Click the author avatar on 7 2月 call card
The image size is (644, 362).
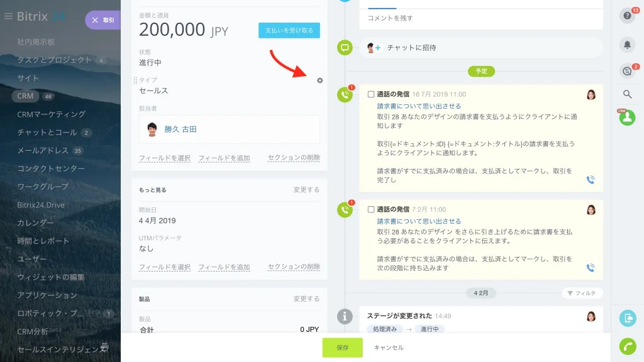[591, 210]
